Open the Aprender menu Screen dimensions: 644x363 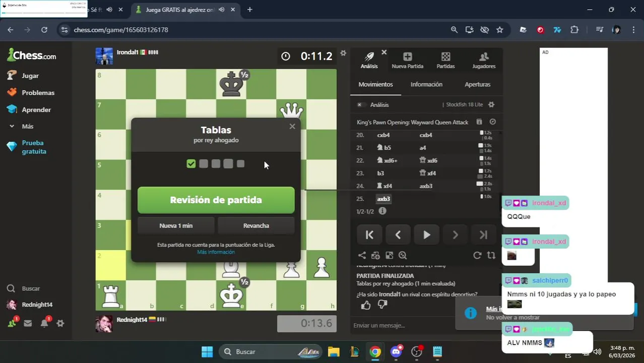click(x=36, y=109)
